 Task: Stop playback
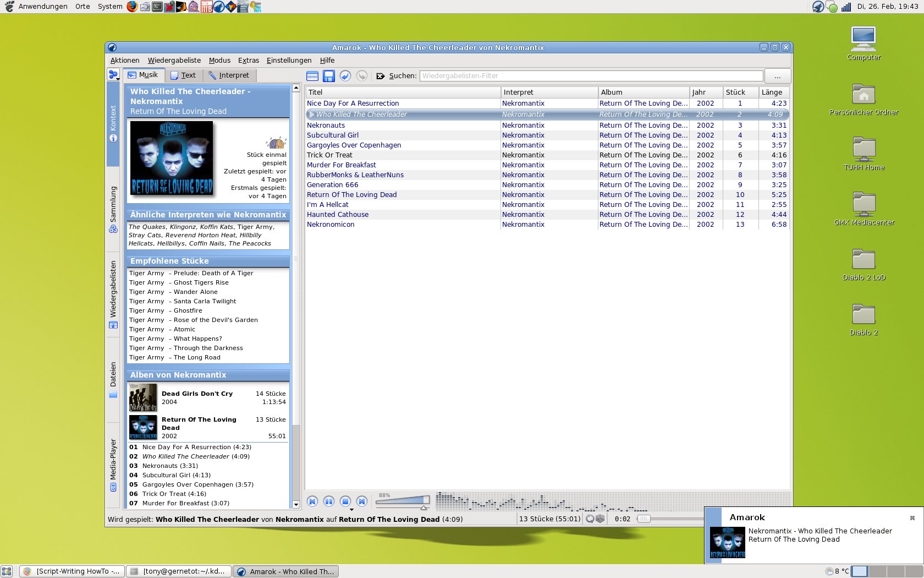click(345, 501)
